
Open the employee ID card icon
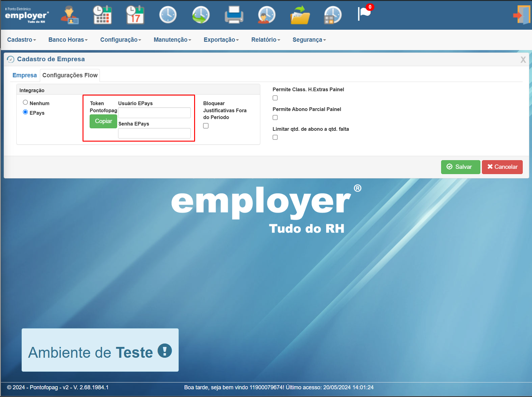pyautogui.click(x=70, y=15)
